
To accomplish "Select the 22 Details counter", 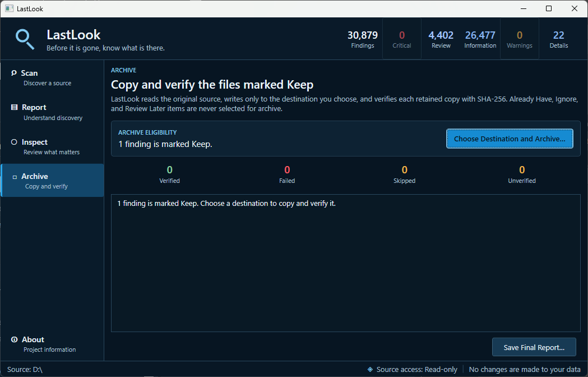I will click(x=559, y=39).
